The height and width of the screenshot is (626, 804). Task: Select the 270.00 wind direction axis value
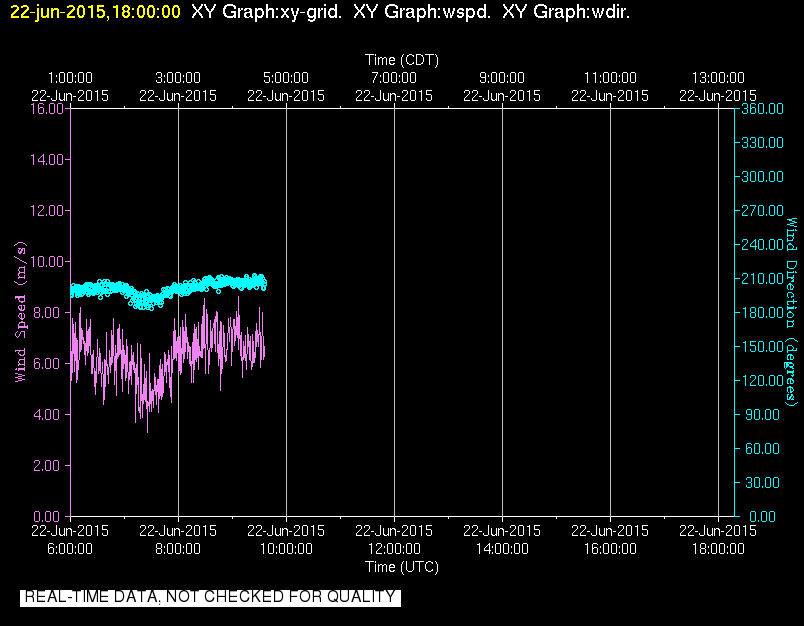[762, 211]
